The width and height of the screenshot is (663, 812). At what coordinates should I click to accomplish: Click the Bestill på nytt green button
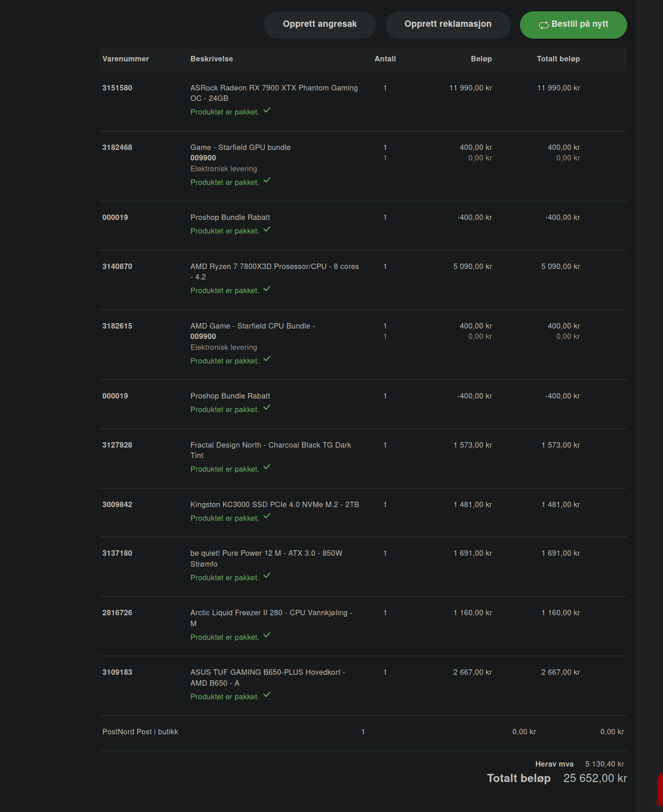(573, 25)
